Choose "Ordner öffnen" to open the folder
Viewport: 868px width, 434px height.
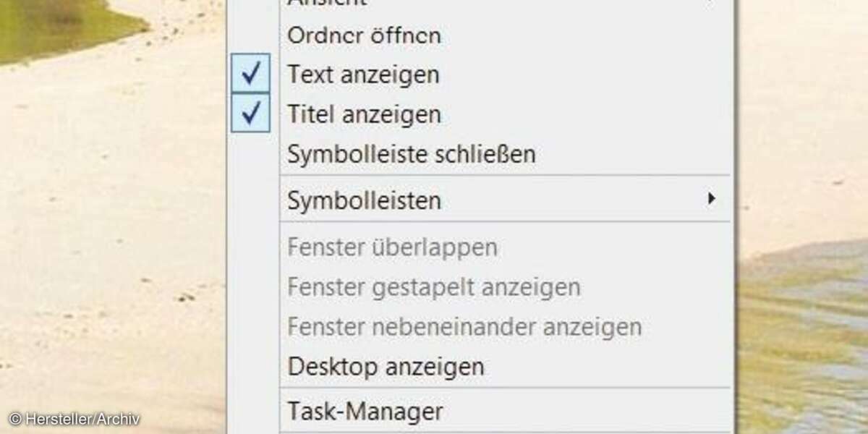(364, 35)
